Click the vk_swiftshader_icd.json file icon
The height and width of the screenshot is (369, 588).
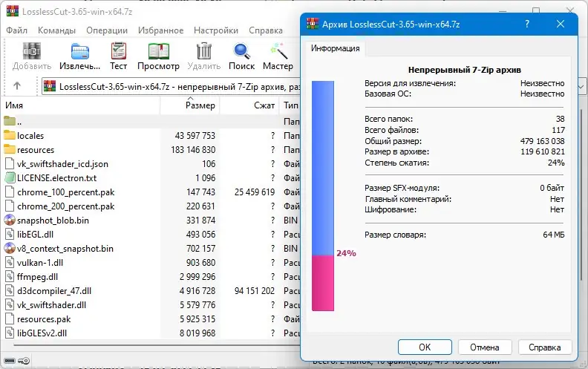(x=10, y=164)
